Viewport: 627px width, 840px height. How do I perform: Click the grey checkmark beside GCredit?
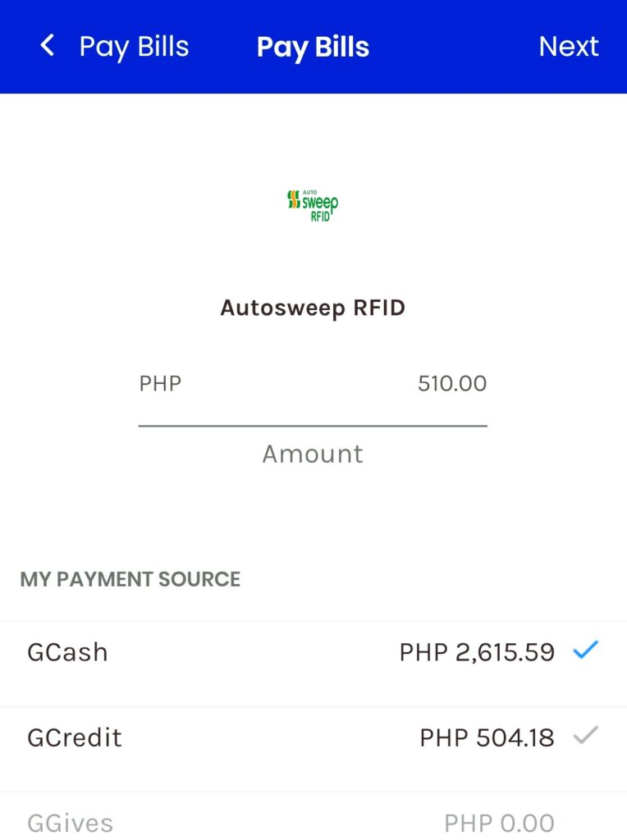(585, 736)
